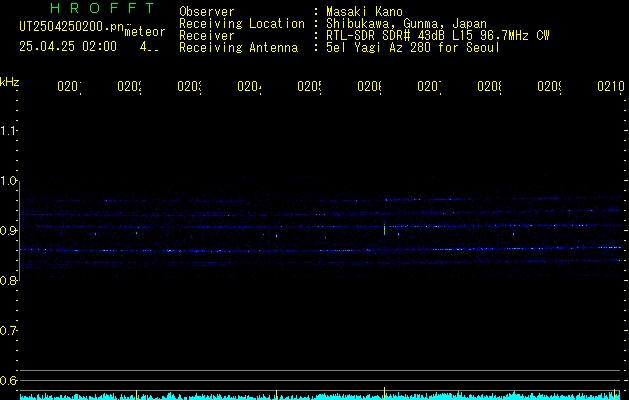Click the Observer label
Viewport: 629px width, 400px height.
207,11
